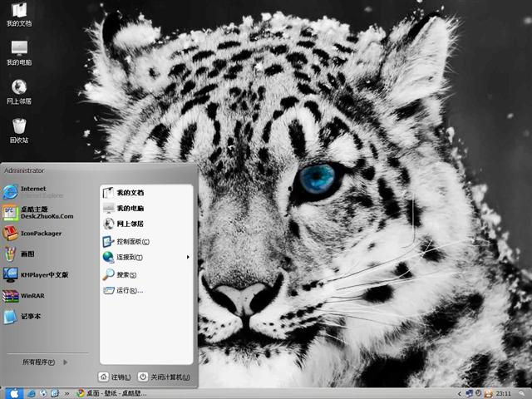This screenshot has width=532, height=399.
Task: Expand 连接到(T) submenu
Action: tap(146, 257)
